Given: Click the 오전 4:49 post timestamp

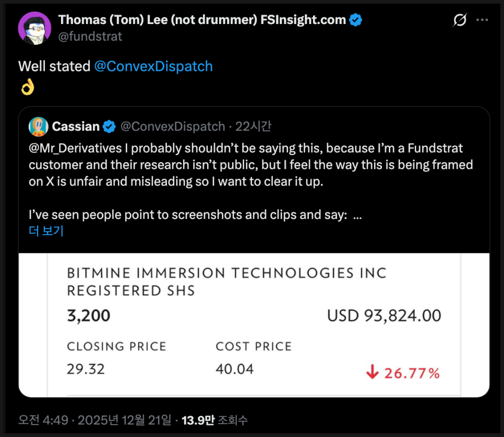Looking at the screenshot, I should [x=43, y=420].
